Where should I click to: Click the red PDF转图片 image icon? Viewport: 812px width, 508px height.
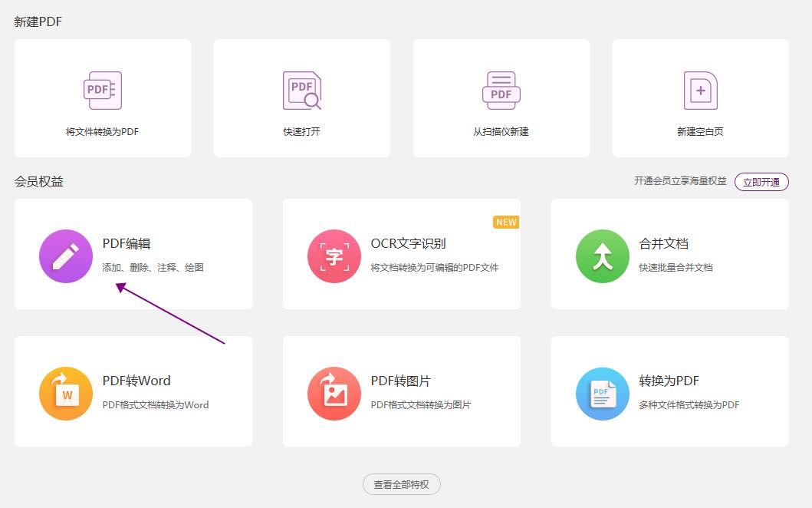(334, 393)
